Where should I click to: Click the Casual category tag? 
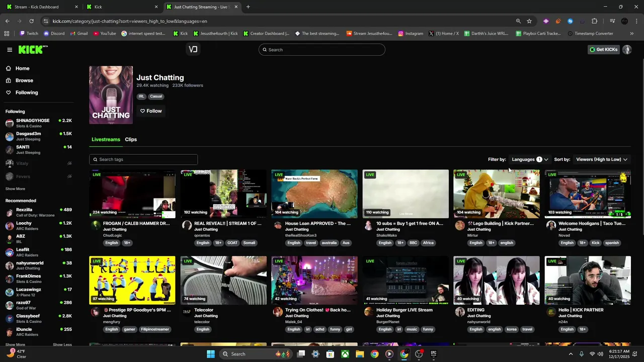point(156,97)
